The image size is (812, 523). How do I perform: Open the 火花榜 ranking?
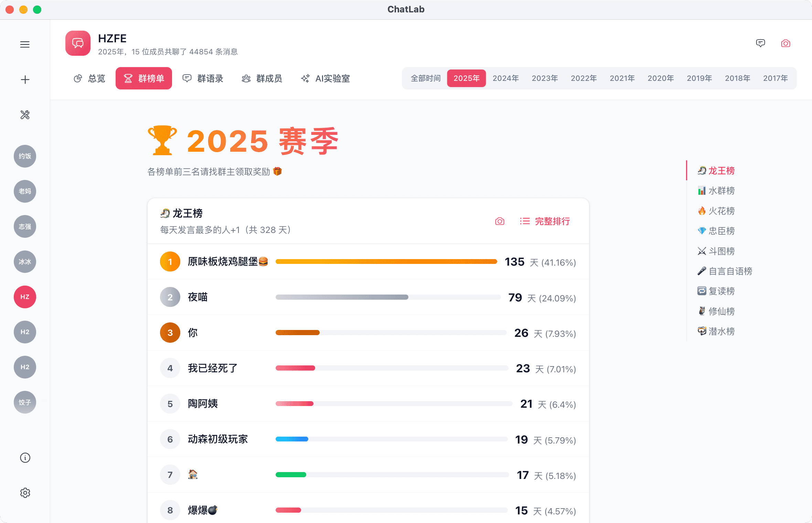721,211
